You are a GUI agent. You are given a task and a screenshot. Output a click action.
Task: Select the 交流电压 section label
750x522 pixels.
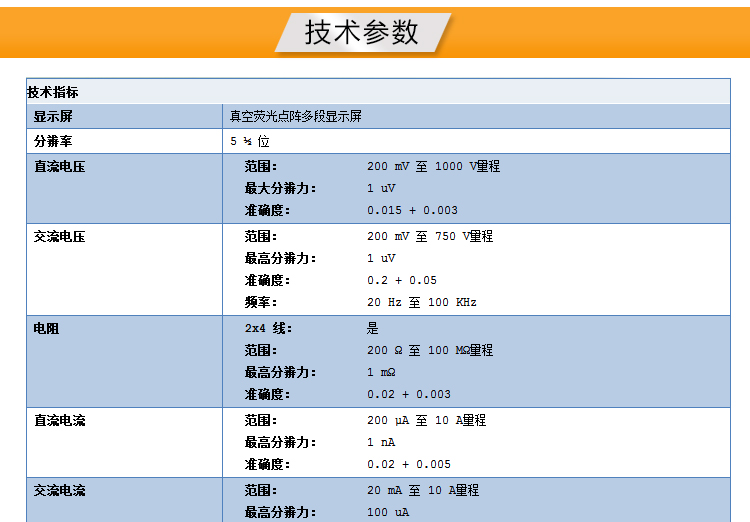pyautogui.click(x=60, y=237)
